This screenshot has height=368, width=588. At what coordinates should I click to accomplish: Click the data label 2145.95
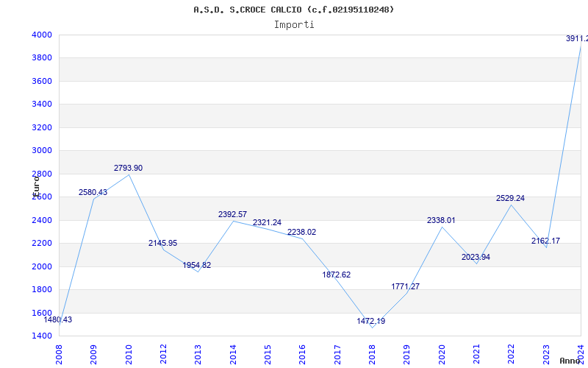click(162, 244)
